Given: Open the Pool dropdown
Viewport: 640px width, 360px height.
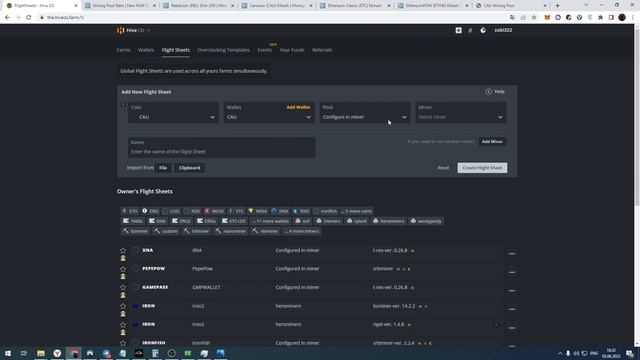Looking at the screenshot, I should pos(365,112).
